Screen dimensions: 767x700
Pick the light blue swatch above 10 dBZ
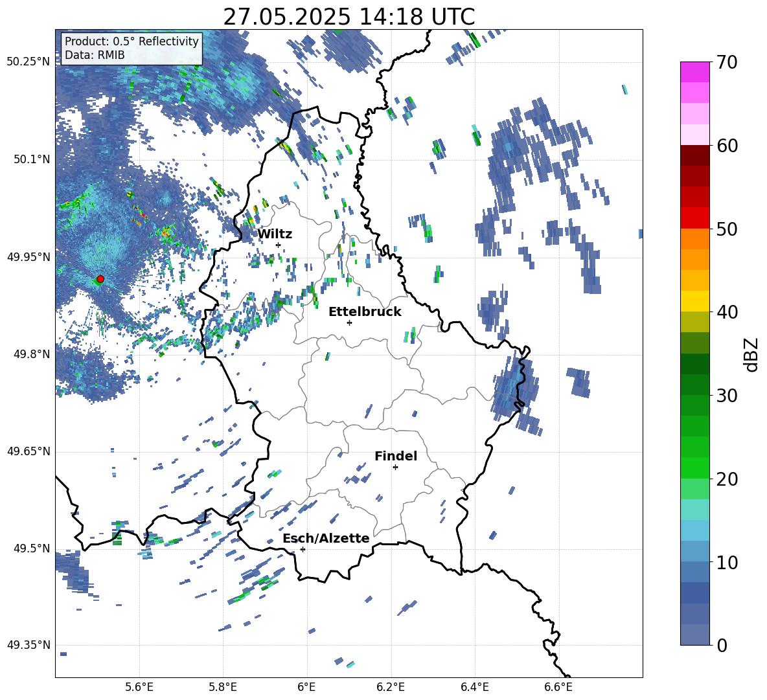694,551
